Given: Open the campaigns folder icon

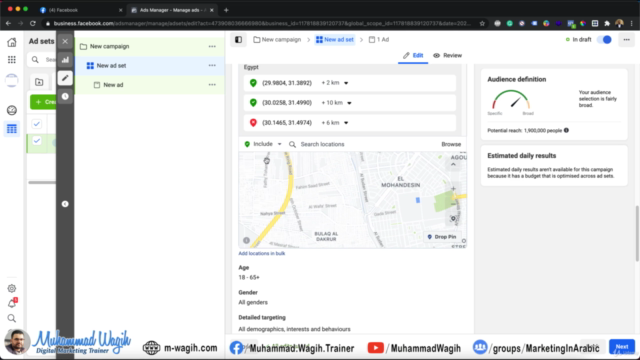Looking at the screenshot, I should click(39, 82).
